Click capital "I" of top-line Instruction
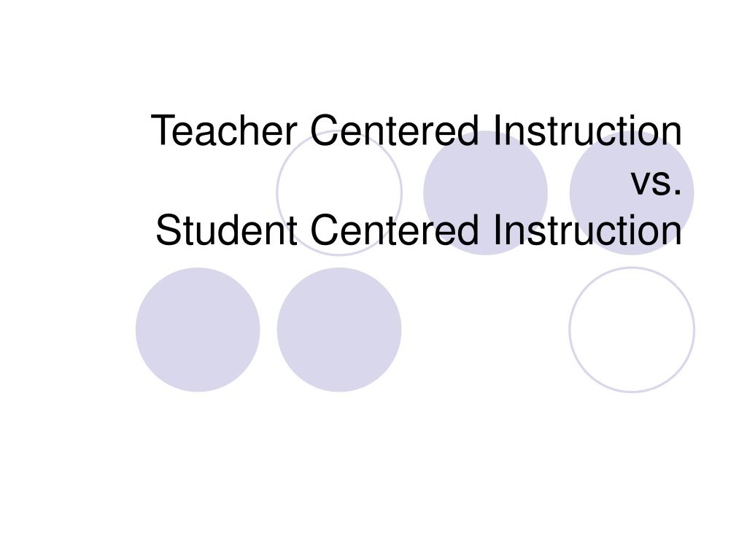 coord(497,130)
